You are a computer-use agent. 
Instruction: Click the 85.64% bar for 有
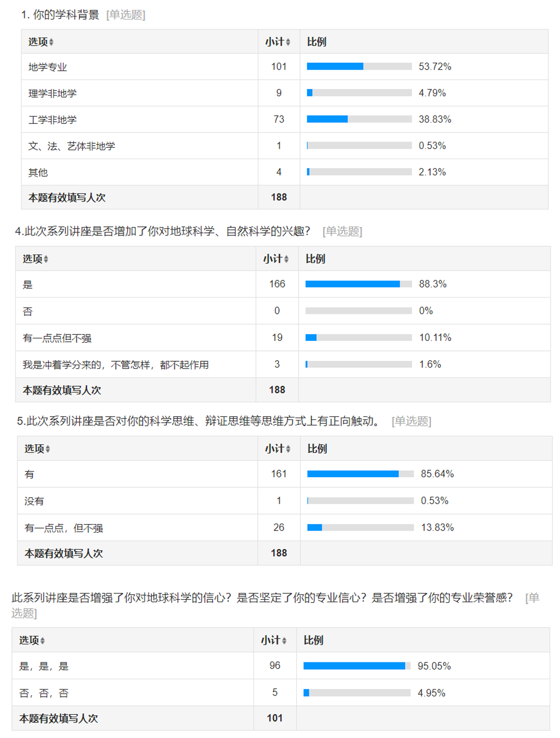click(360, 474)
